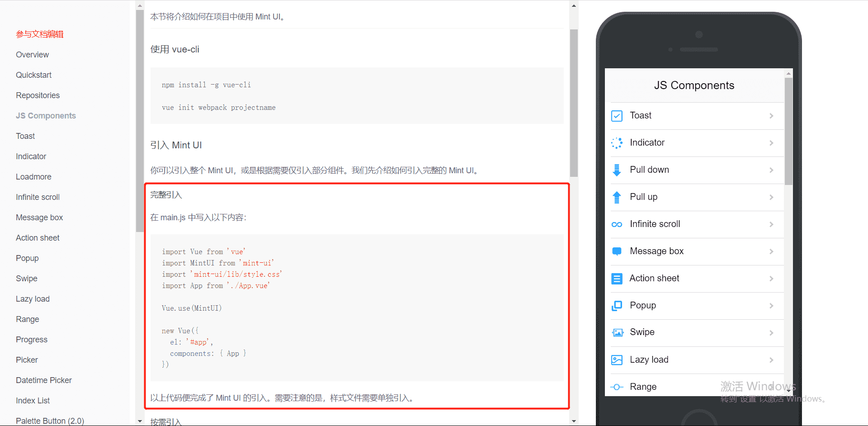Open Index List in the sidebar
868x426 pixels.
tap(33, 401)
